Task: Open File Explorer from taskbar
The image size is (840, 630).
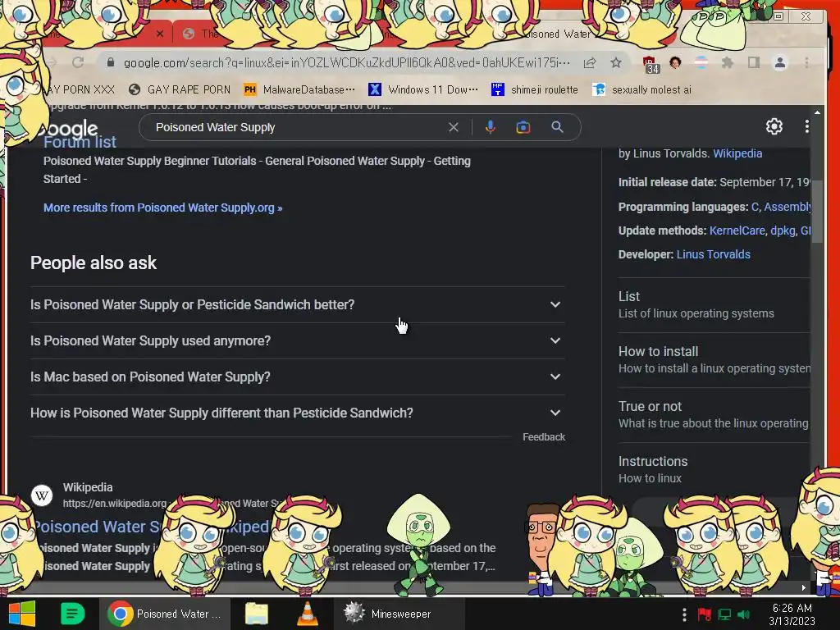Action: coord(257,614)
